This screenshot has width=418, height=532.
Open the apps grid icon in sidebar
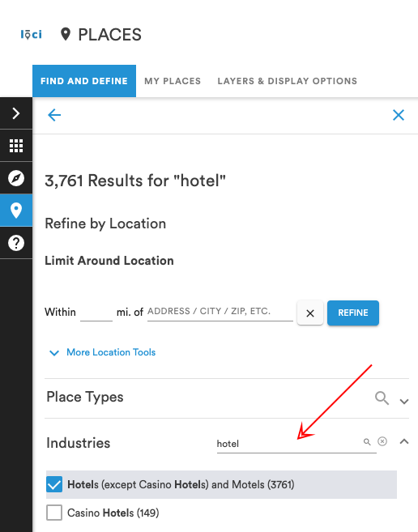[x=16, y=146]
